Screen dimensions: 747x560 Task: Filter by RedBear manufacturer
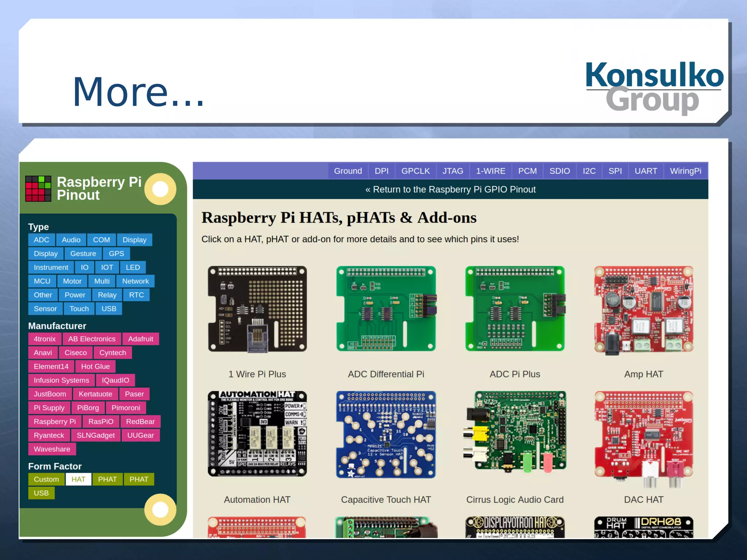pos(140,422)
